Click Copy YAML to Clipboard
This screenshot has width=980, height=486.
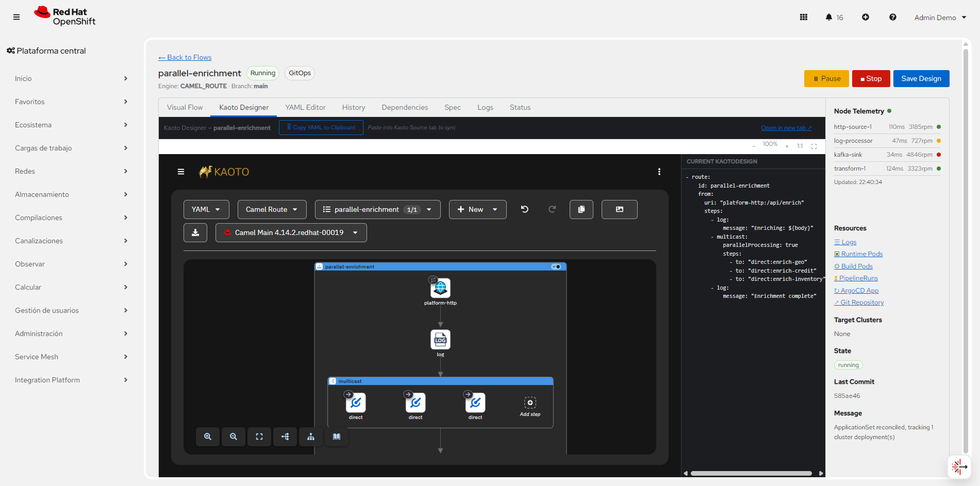(x=321, y=127)
